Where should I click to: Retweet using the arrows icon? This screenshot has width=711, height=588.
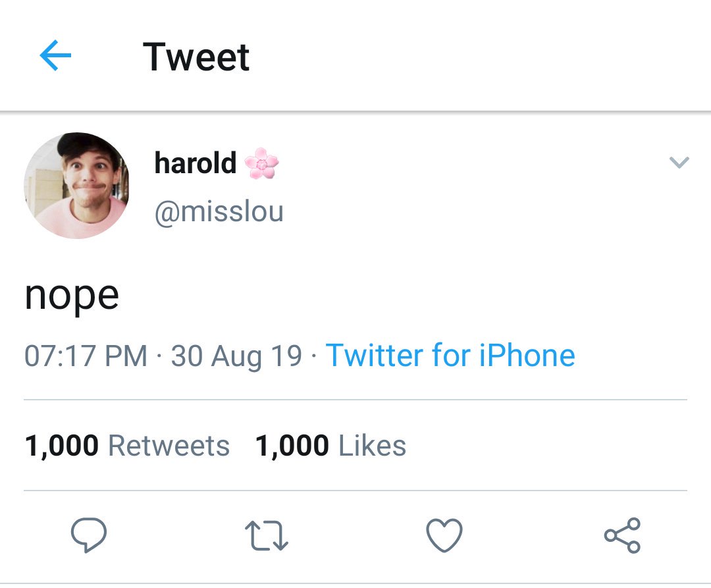tap(266, 535)
